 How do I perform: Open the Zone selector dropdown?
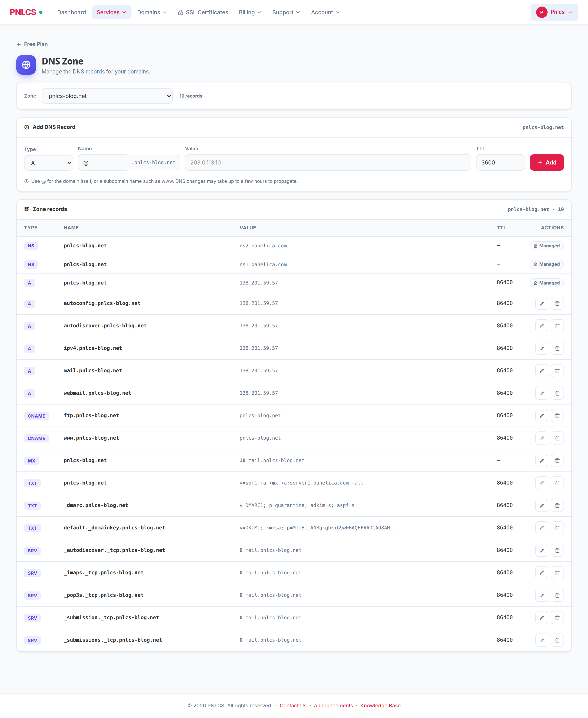pos(107,96)
